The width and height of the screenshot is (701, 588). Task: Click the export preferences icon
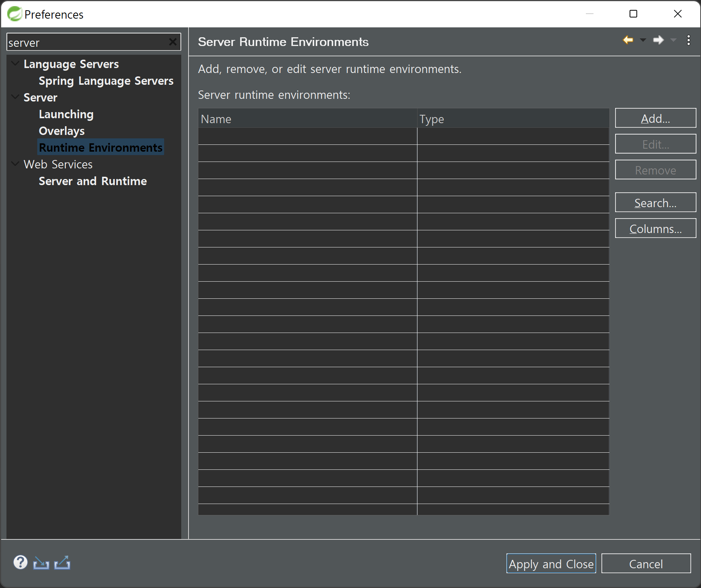coord(62,563)
